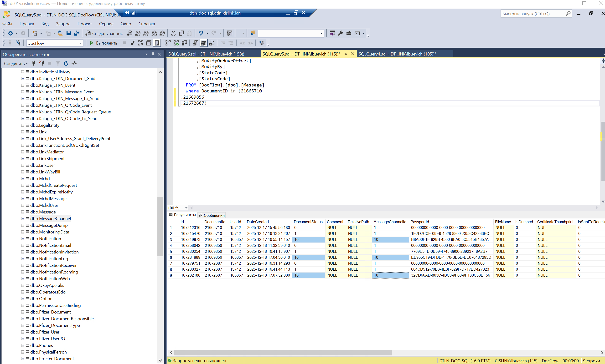Open the Запрос menu

click(x=63, y=24)
